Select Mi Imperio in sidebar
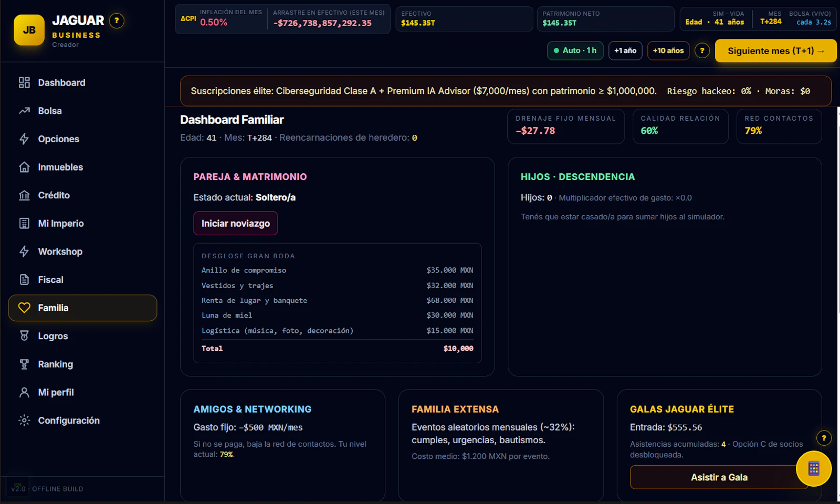 pos(82,223)
